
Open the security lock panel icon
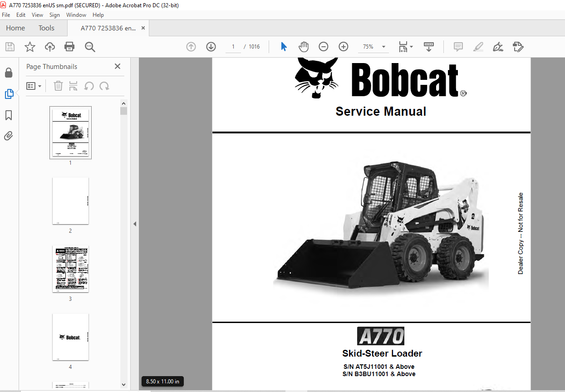point(9,73)
